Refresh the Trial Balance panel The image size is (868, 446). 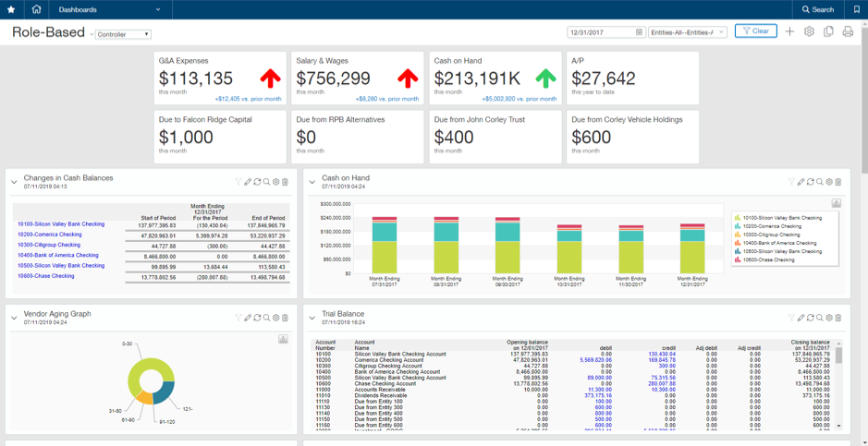pos(811,318)
